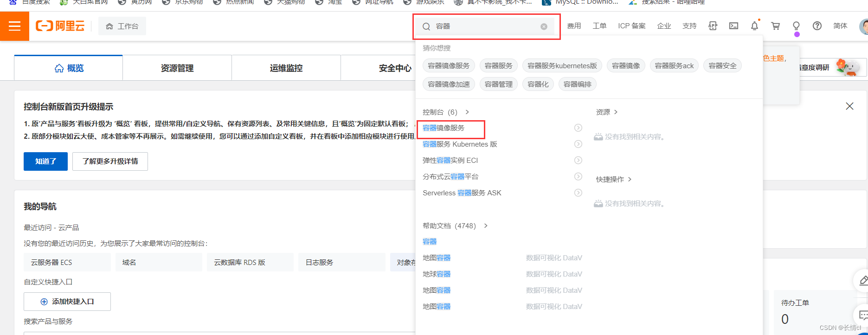The height and width of the screenshot is (335, 868).
Task: Open Serverless 容器服务 ASK result
Action: (x=462, y=193)
